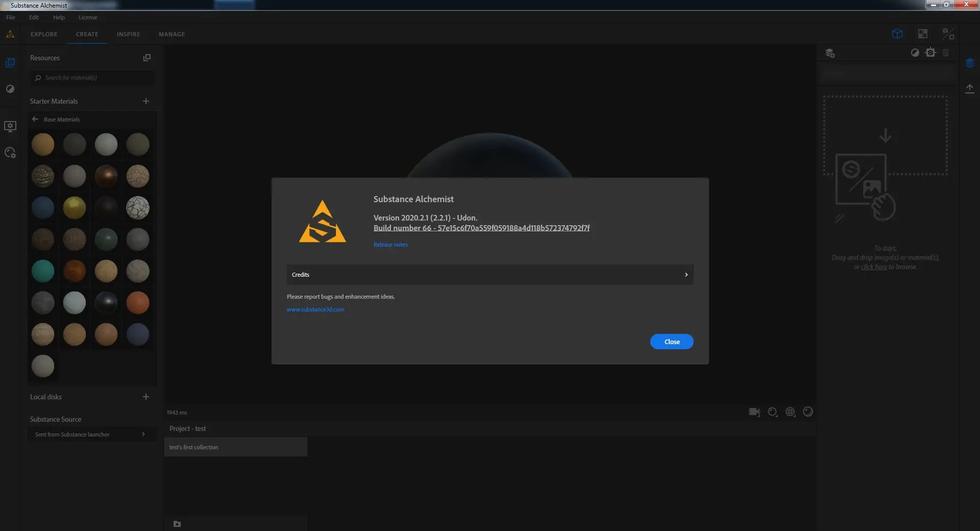Open the Release notes link
Screen dimensions: 980x531
(x=390, y=245)
